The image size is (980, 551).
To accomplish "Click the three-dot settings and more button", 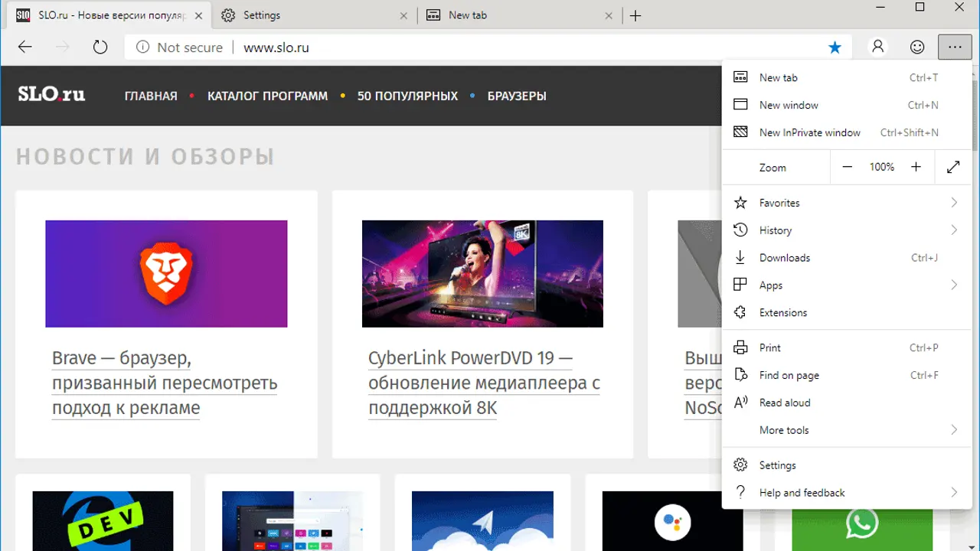I will [x=954, y=47].
